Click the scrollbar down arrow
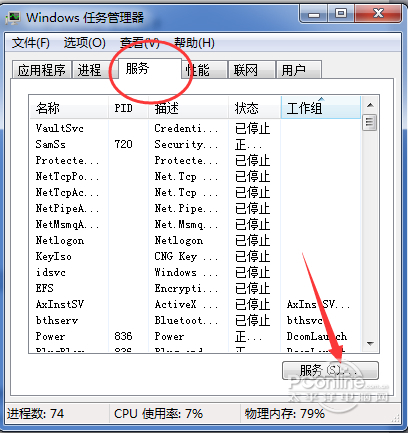 [x=370, y=343]
